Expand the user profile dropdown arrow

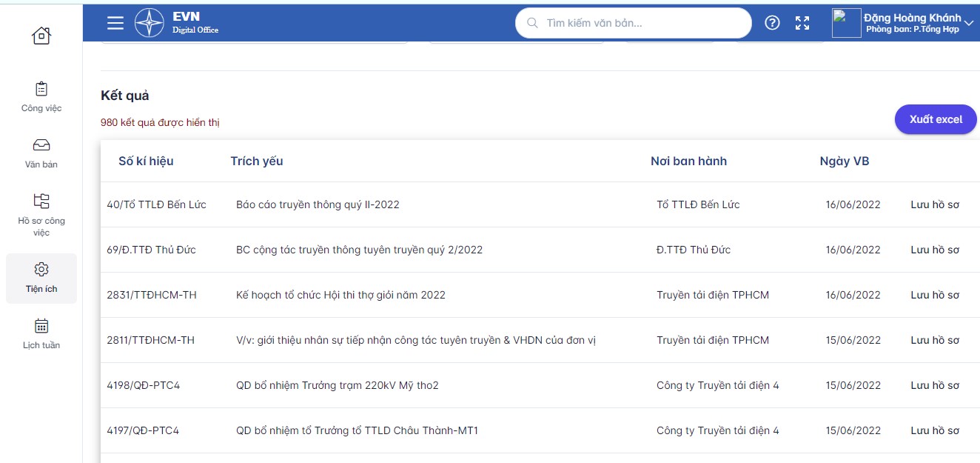pyautogui.click(x=970, y=24)
